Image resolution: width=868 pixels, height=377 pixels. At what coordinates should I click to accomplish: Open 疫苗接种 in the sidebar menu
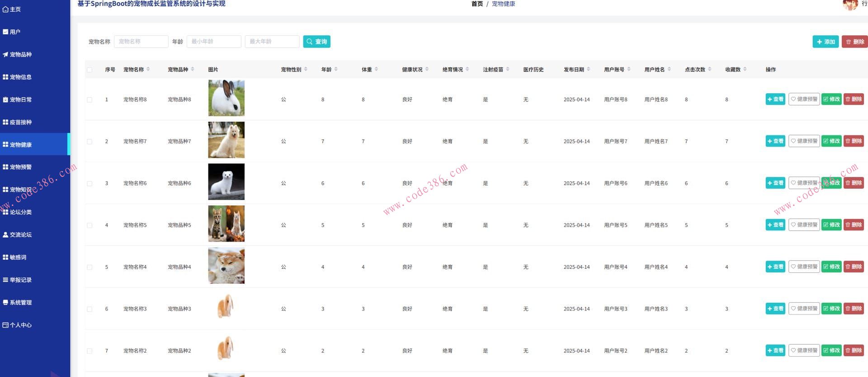tap(21, 122)
